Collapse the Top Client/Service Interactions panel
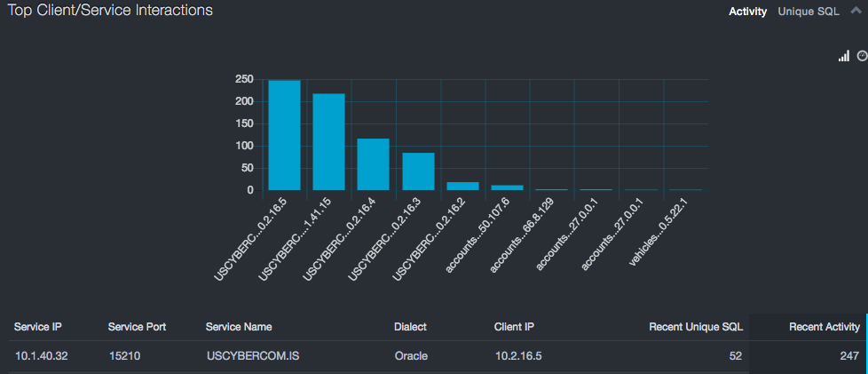This screenshot has width=868, height=374. pos(856,12)
